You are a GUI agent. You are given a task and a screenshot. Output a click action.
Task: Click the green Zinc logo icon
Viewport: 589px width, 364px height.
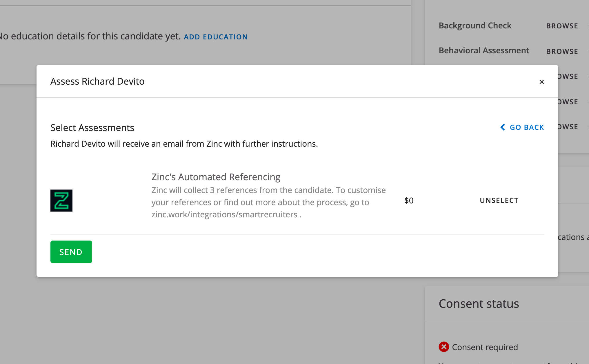click(x=61, y=201)
